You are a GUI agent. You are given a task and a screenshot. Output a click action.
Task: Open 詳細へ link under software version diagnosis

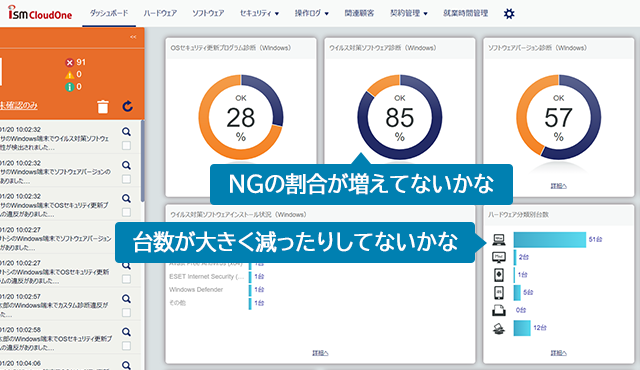click(558, 186)
